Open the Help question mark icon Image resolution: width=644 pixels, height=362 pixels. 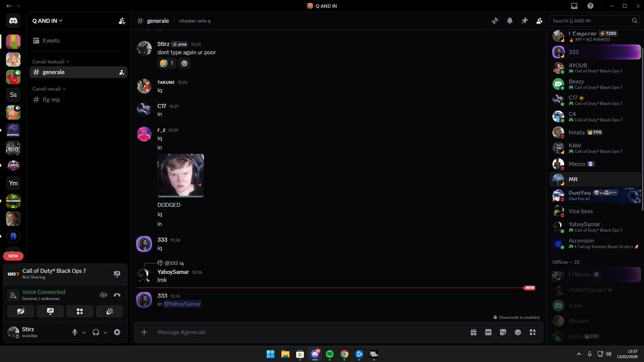pos(590,6)
